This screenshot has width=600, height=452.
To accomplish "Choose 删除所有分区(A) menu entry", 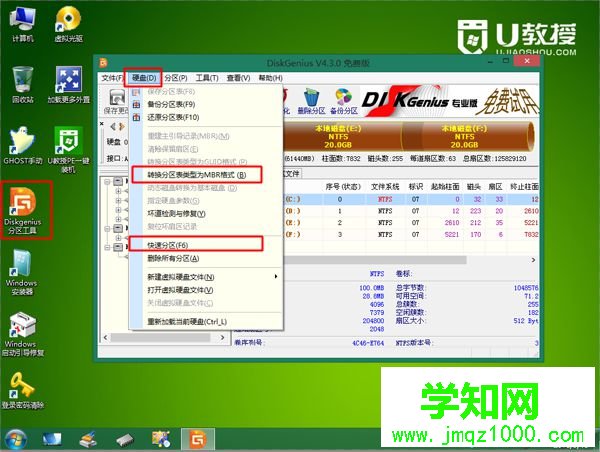I will [x=207, y=259].
